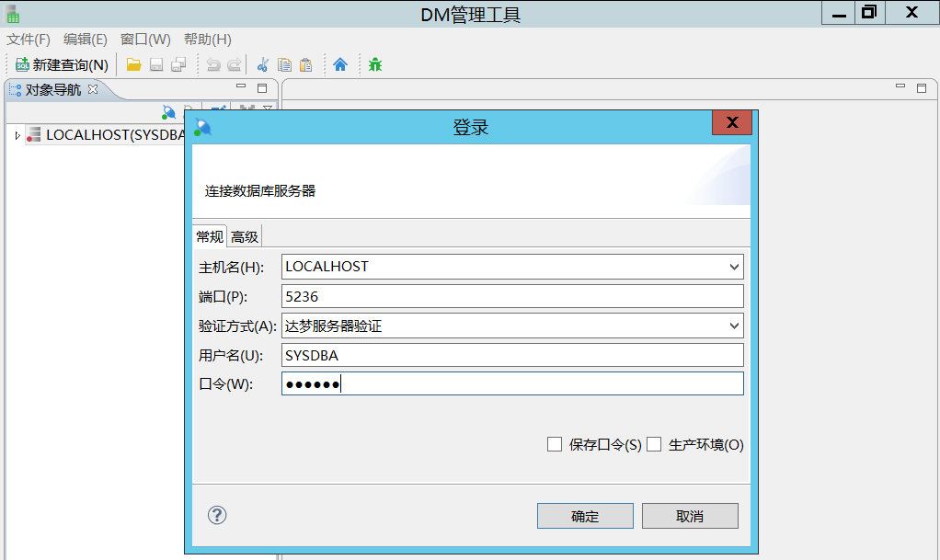Click new connection icon in 对象导航 toolbar
This screenshot has height=560, width=940.
(x=169, y=112)
